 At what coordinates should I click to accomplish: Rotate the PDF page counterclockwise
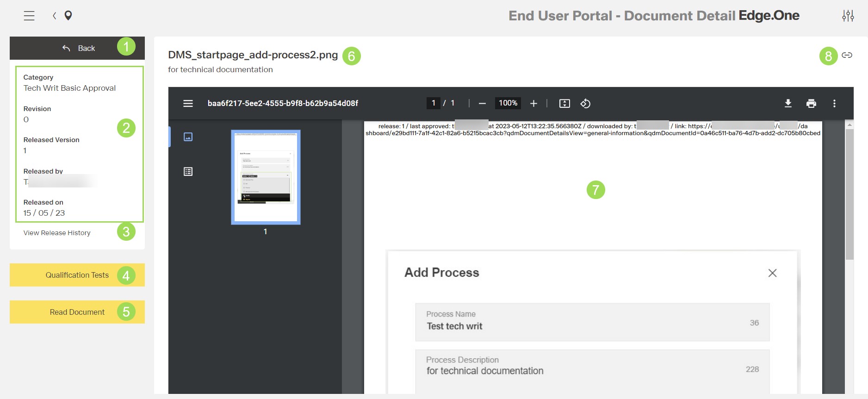[x=585, y=103]
